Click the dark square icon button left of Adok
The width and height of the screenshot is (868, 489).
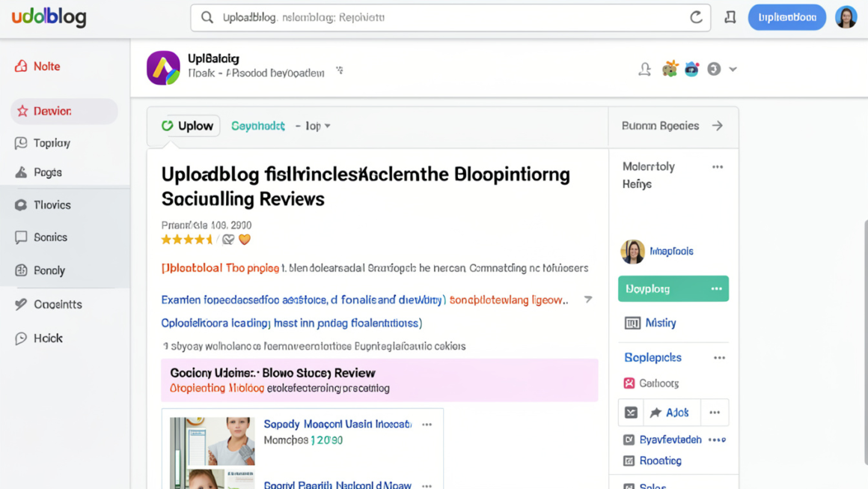coord(631,412)
